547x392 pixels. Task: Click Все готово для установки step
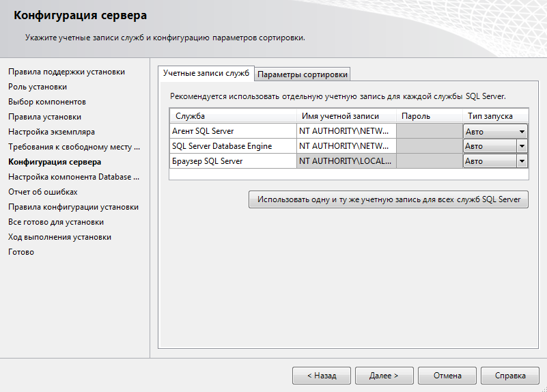[56, 222]
